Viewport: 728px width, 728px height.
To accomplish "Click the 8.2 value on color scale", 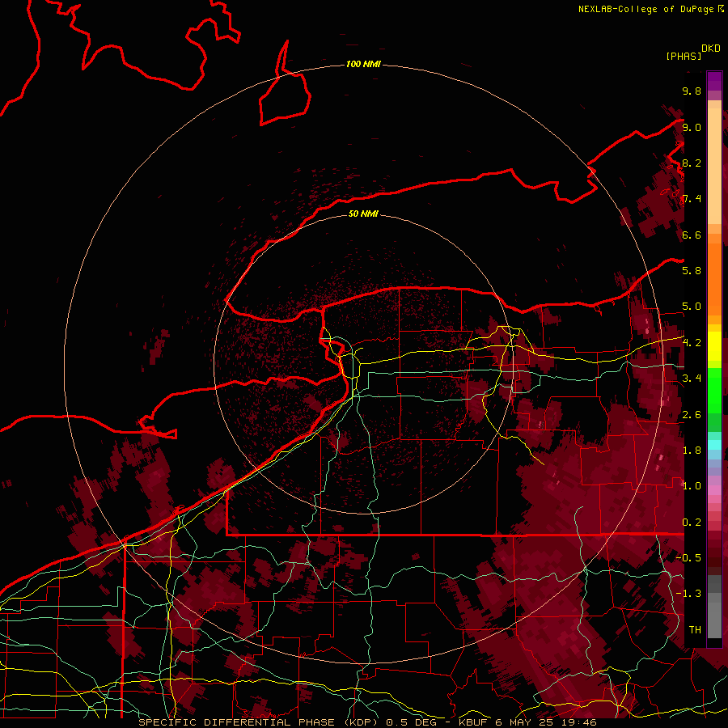I will pyautogui.click(x=692, y=163).
